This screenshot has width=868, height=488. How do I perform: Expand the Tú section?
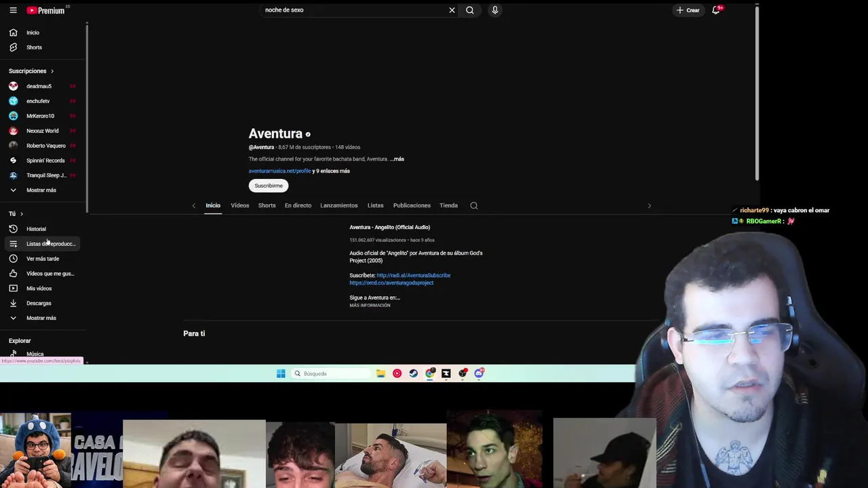pos(16,214)
